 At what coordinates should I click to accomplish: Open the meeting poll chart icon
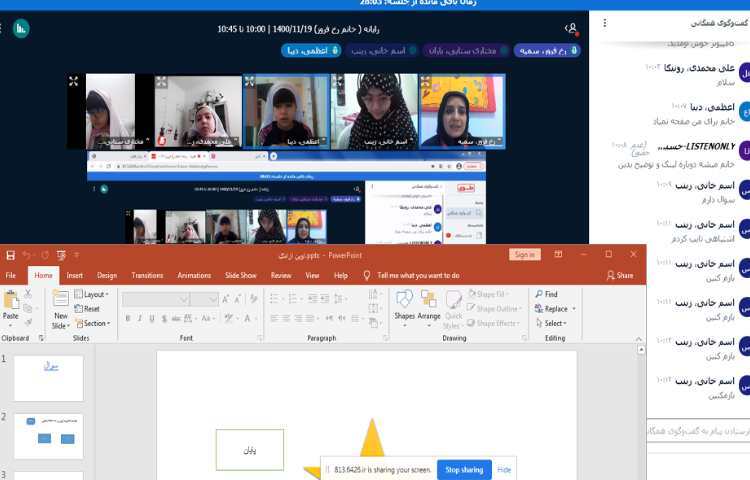point(21,29)
